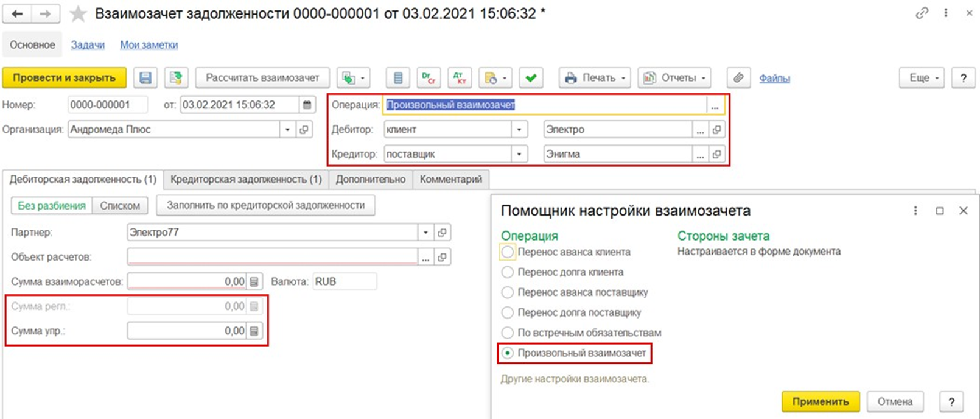This screenshot has width=980, height=419.
Task: Click the paperclip attach files icon
Action: tap(738, 78)
